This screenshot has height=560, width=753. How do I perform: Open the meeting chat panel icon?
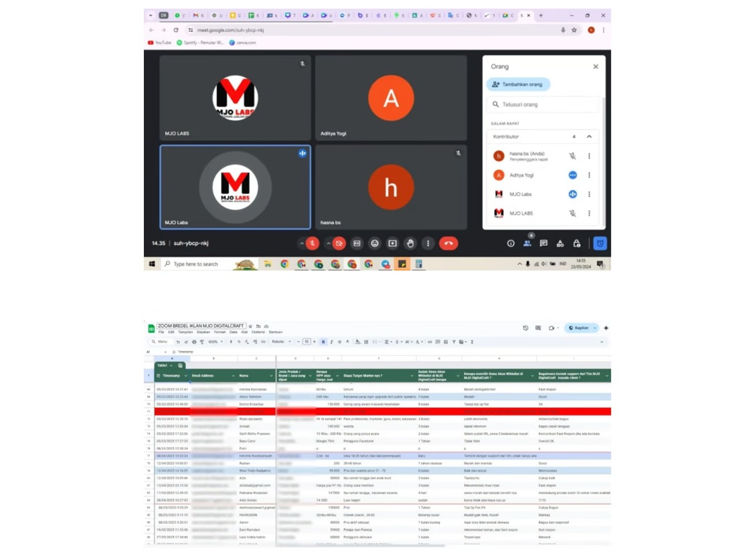543,244
